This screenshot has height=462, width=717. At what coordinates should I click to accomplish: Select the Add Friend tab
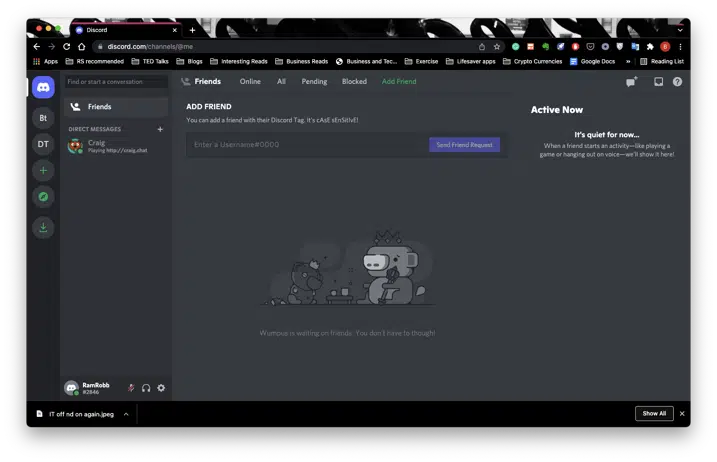(399, 81)
